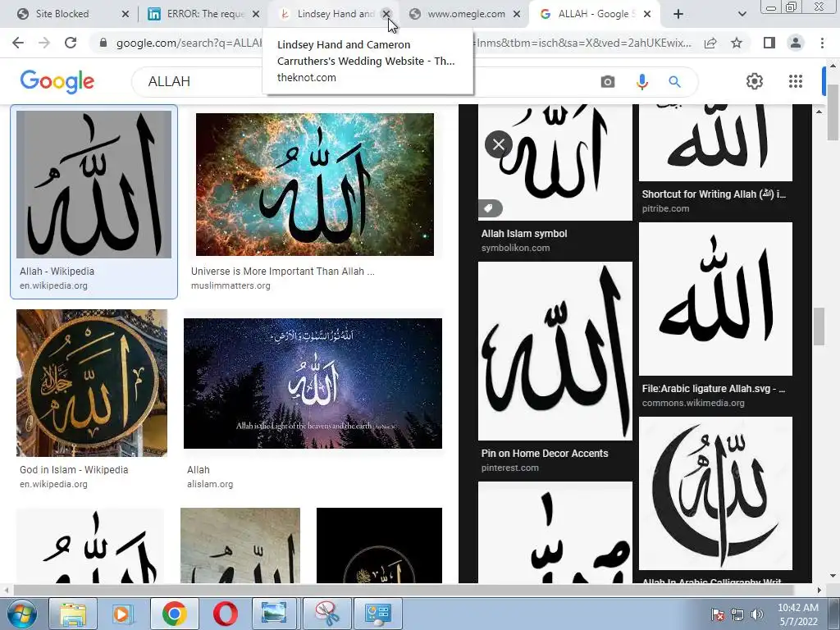Launch Opera from the taskbar
Screen dimensions: 840x630
click(x=225, y=614)
